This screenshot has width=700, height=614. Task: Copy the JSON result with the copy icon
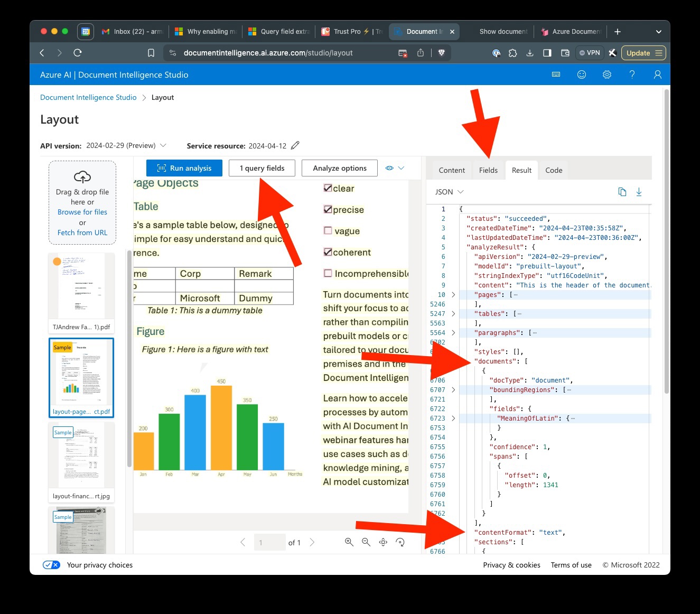(x=622, y=192)
